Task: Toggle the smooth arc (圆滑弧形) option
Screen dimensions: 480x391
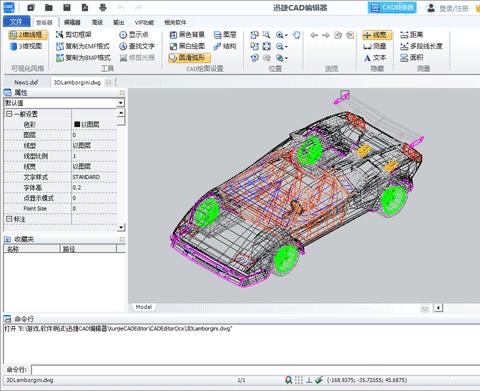Action: pos(189,57)
